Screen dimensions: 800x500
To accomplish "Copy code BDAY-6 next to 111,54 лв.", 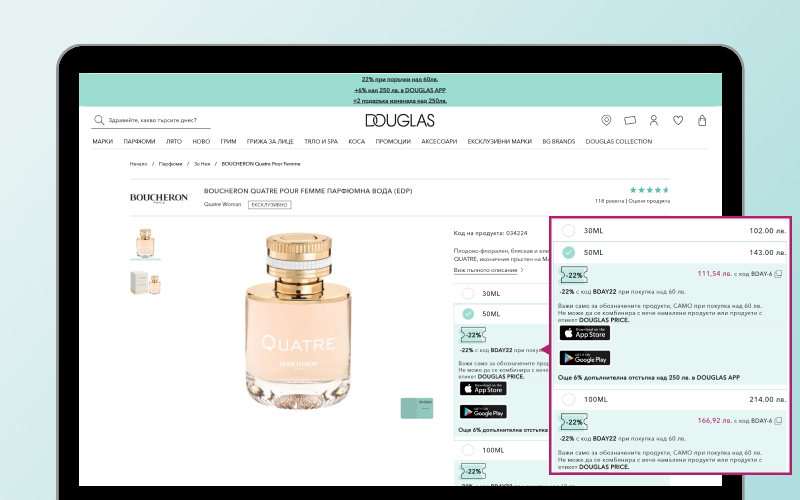I will coord(778,274).
